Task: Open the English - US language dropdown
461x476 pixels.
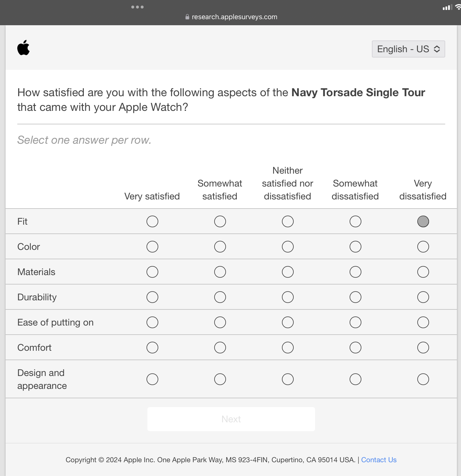Action: pos(408,49)
